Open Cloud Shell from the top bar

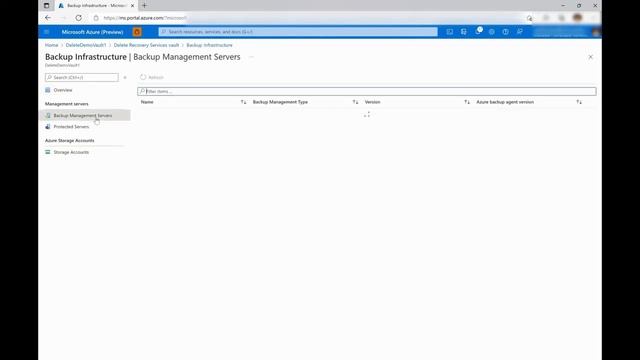coord(449,32)
